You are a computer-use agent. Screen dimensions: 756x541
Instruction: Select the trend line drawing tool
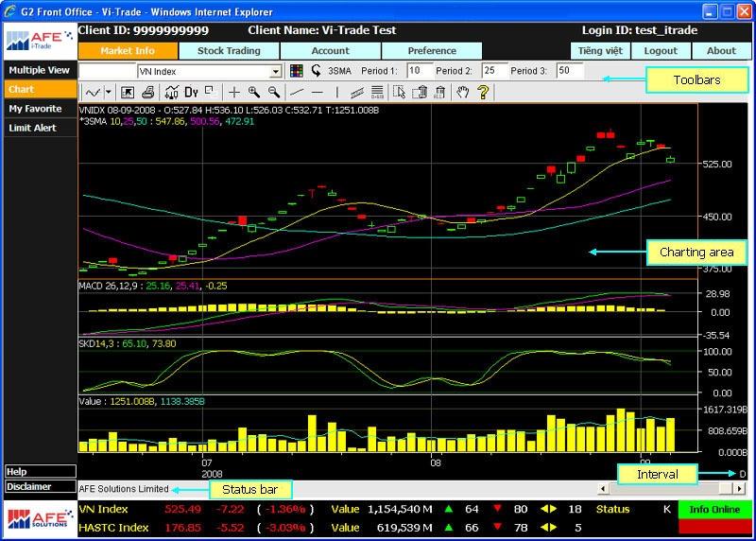click(297, 92)
